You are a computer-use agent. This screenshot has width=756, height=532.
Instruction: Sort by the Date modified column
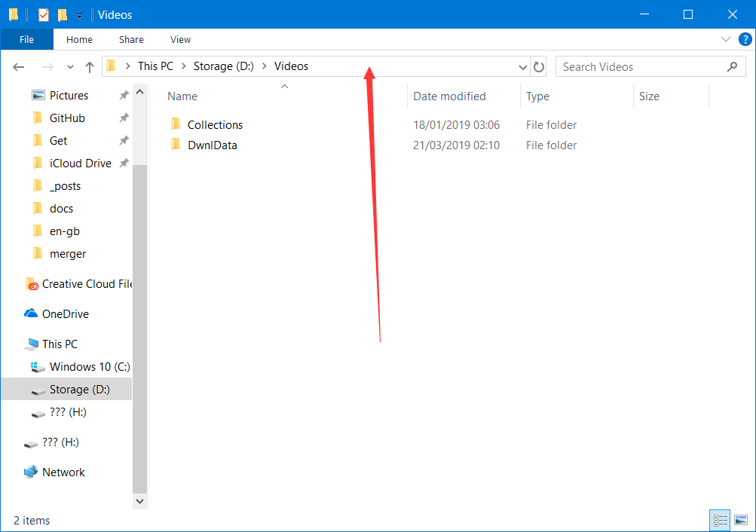449,96
